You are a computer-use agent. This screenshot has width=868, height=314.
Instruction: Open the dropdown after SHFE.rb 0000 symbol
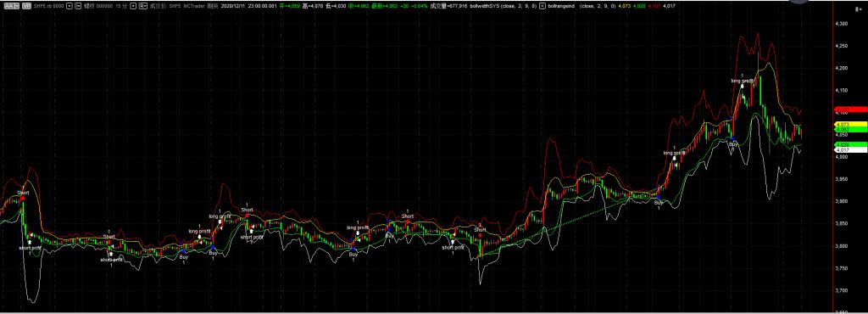70,6
